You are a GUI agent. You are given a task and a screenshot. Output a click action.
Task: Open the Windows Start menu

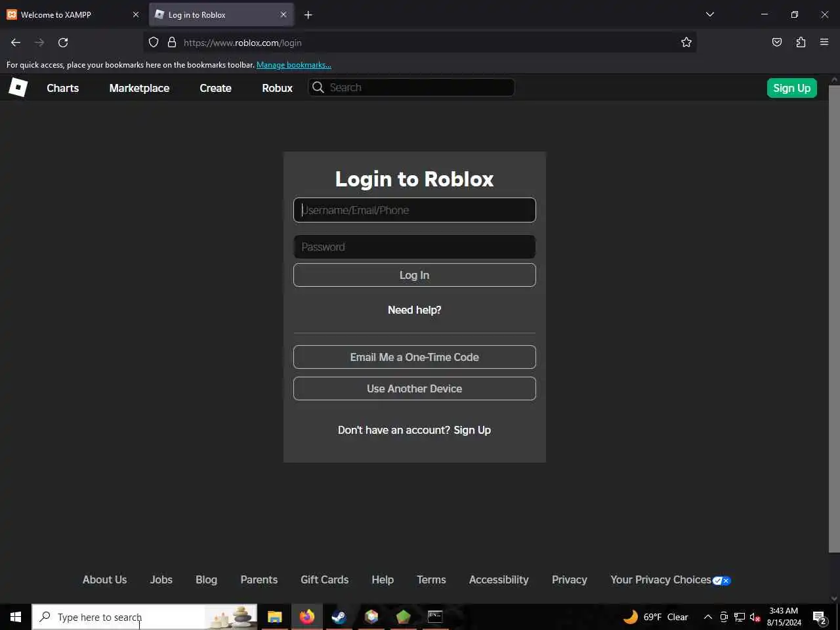pyautogui.click(x=16, y=617)
